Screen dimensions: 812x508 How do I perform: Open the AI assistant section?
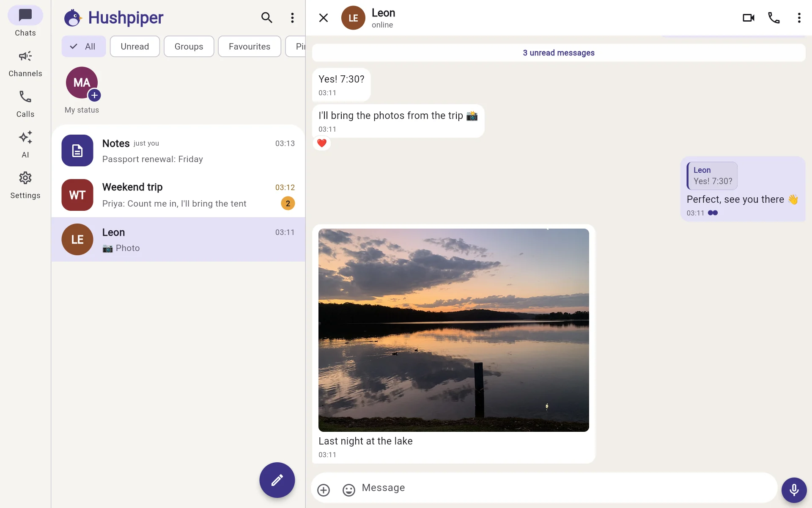25,145
